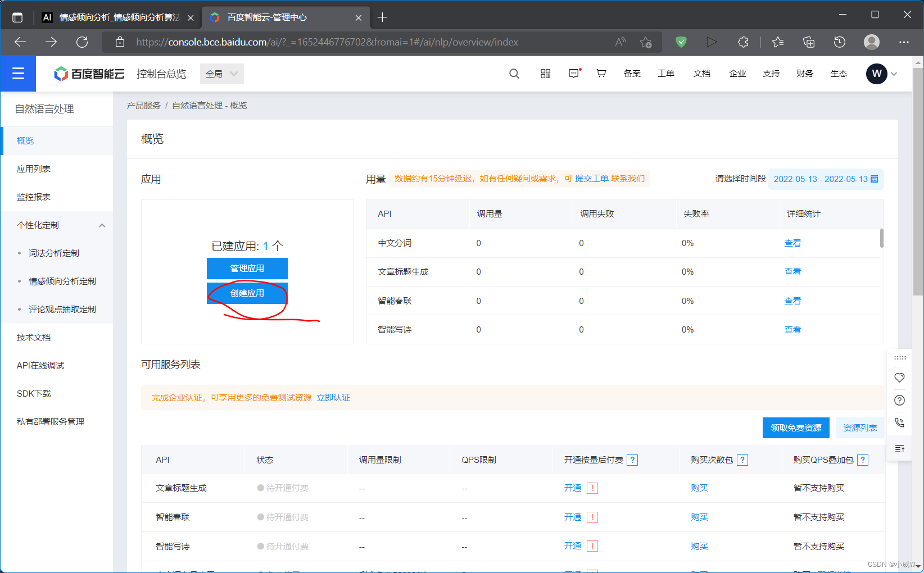Add this page to favorites
The height and width of the screenshot is (573, 924).
click(646, 42)
